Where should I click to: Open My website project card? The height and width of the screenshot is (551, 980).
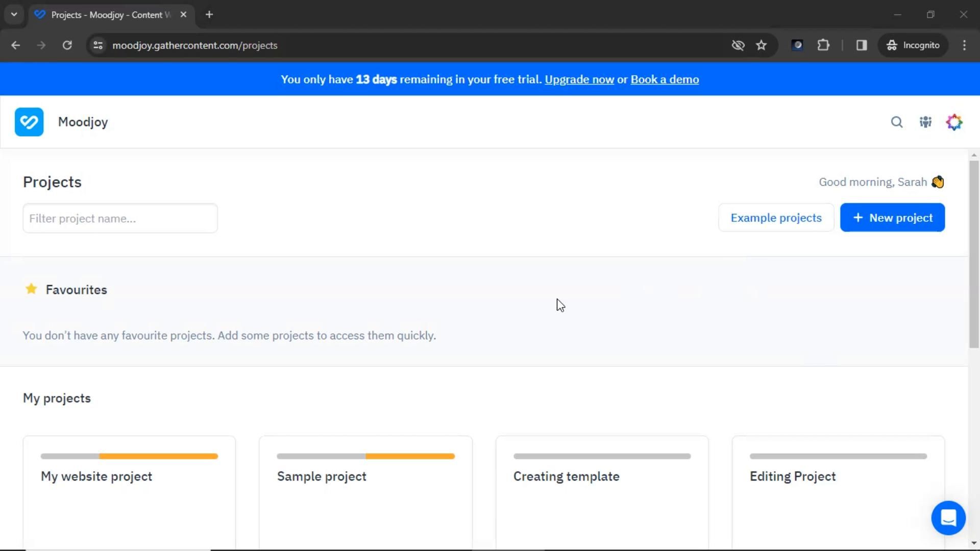[x=129, y=492]
